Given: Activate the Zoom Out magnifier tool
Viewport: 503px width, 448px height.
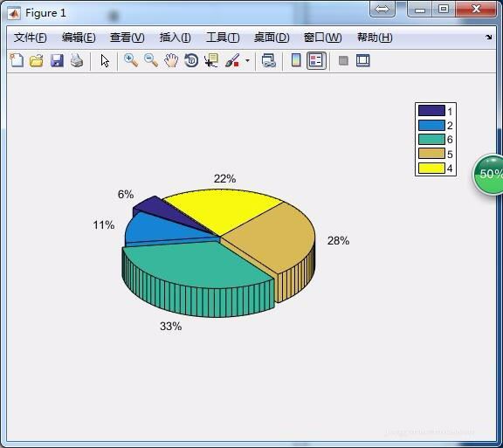Looking at the screenshot, I should (x=151, y=60).
